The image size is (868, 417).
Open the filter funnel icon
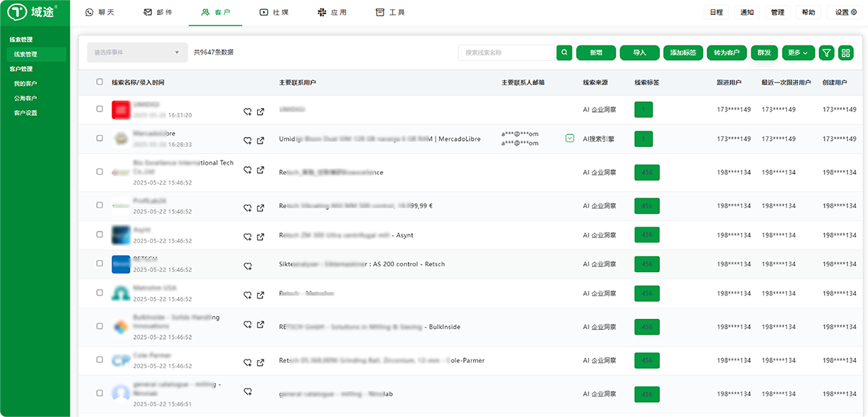(x=826, y=53)
